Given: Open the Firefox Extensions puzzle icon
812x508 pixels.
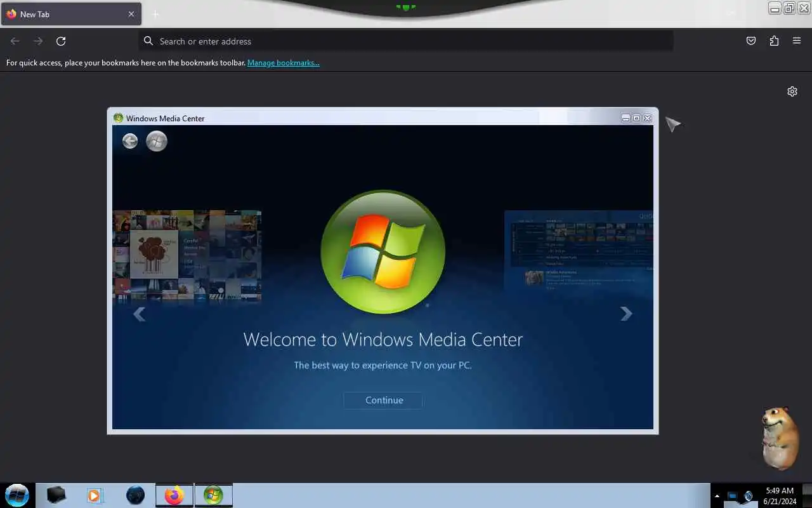Looking at the screenshot, I should coord(774,41).
